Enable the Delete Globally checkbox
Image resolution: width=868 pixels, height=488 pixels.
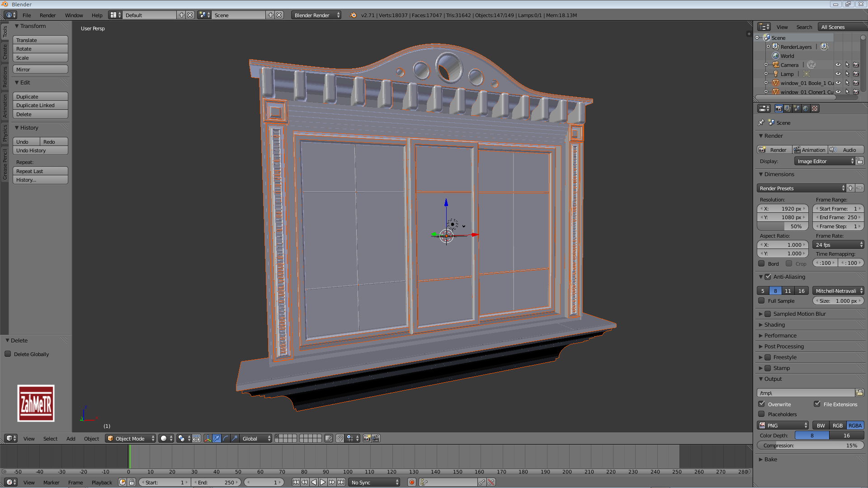coord(8,354)
